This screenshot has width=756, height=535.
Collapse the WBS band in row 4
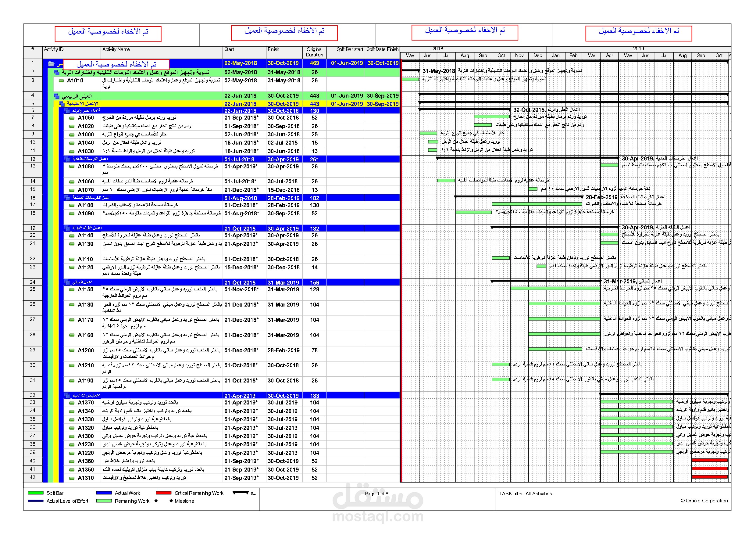(x=56, y=96)
